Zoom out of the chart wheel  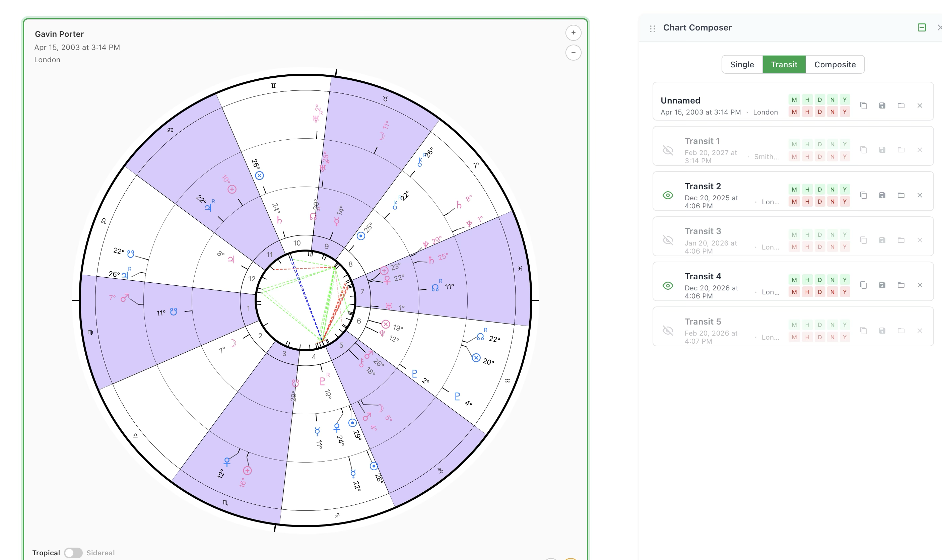click(573, 53)
